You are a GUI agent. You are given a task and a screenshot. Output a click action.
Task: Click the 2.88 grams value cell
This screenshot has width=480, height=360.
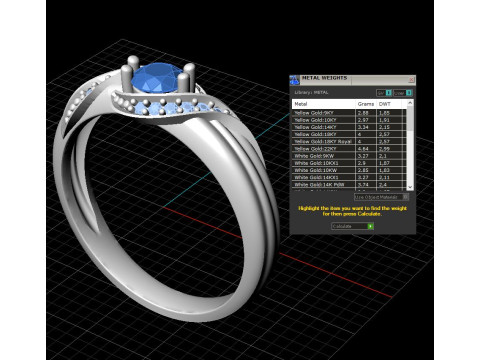[366, 113]
